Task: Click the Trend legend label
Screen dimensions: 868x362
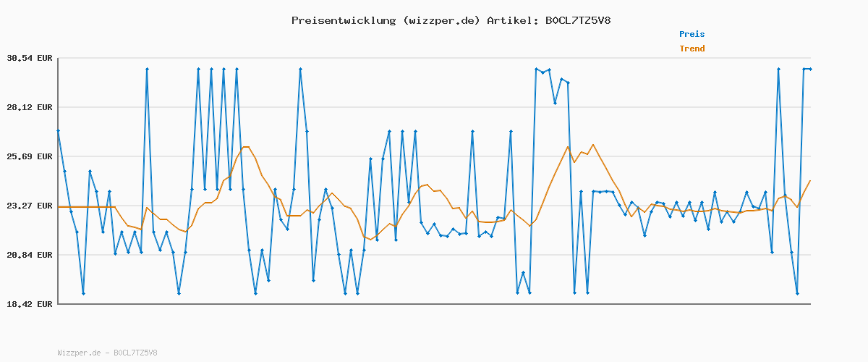Action: pyautogui.click(x=692, y=49)
